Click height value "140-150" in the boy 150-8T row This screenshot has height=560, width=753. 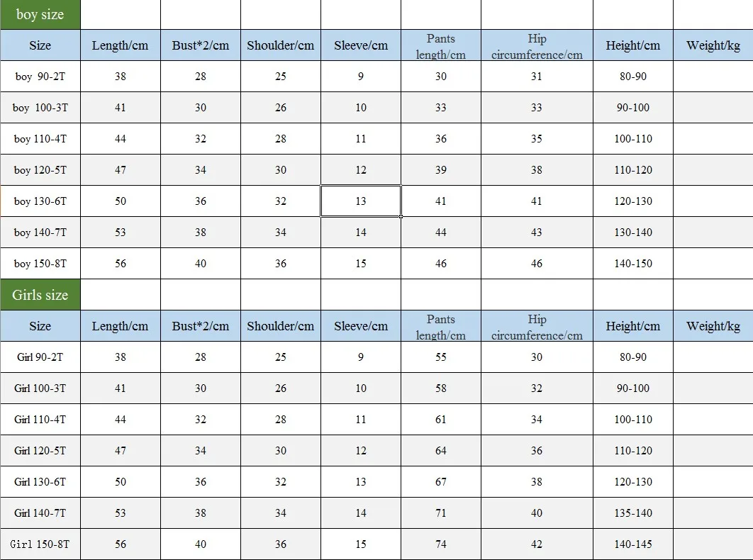633,264
